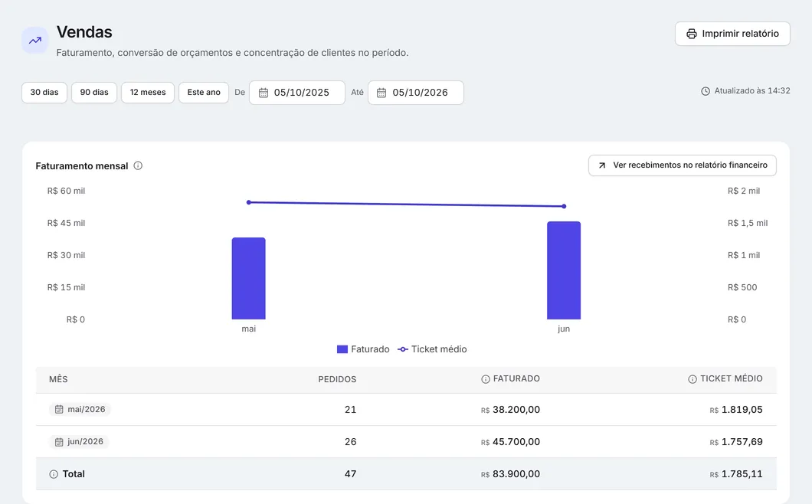
Task: Click the info icon beside FATURADO header
Action: click(x=485, y=379)
